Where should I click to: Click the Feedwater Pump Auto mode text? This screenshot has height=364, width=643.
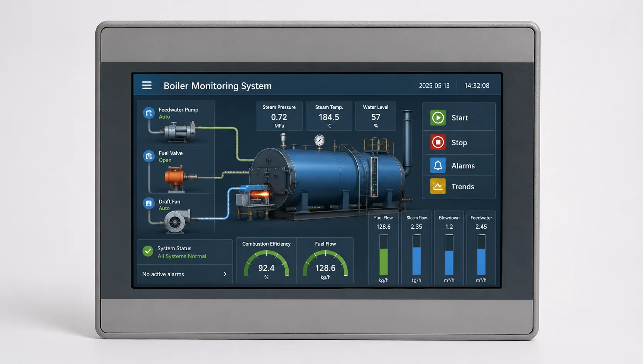tap(164, 117)
